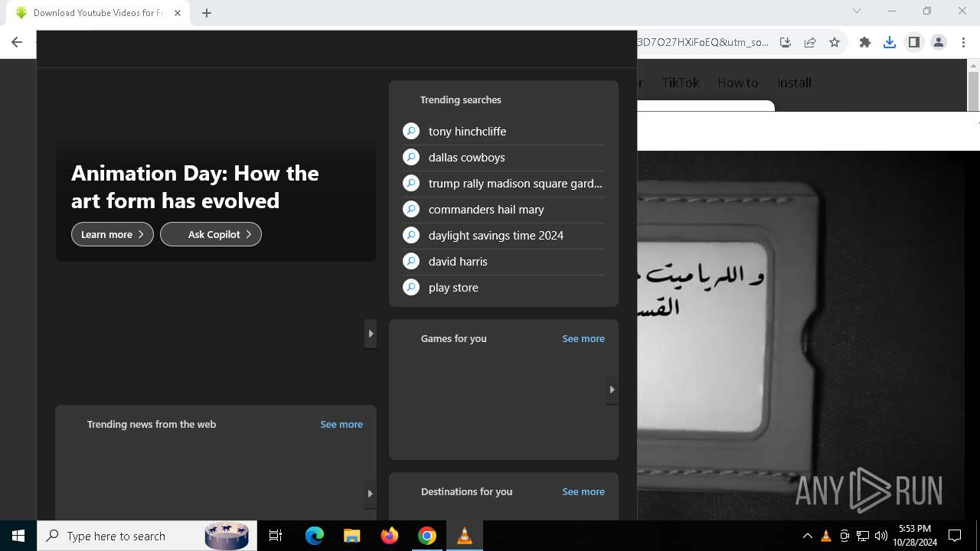Image resolution: width=980 pixels, height=551 pixels.
Task: Click the Animation Day headline
Action: coord(195,187)
